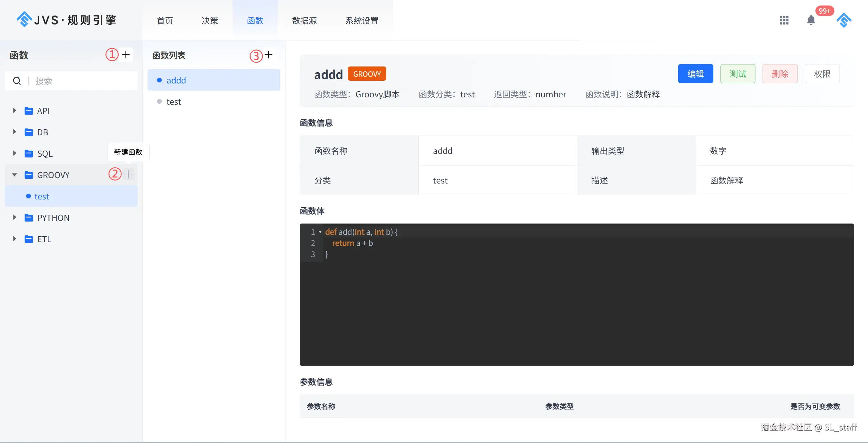
Task: Select test category under GROOVY
Action: click(x=71, y=196)
